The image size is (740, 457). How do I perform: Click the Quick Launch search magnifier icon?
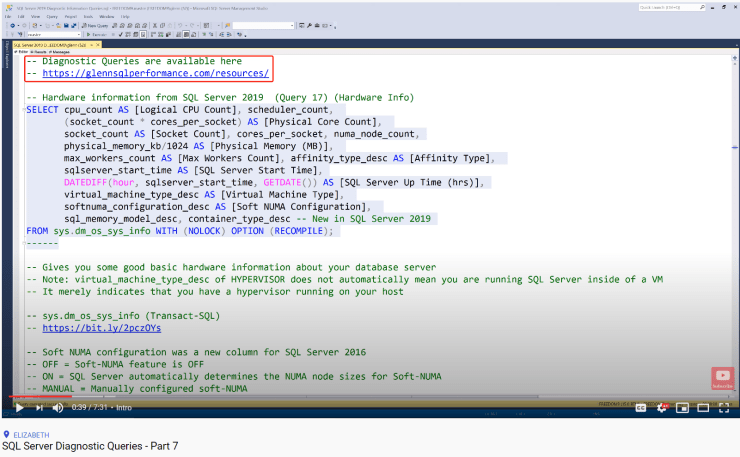pyautogui.click(x=702, y=8)
